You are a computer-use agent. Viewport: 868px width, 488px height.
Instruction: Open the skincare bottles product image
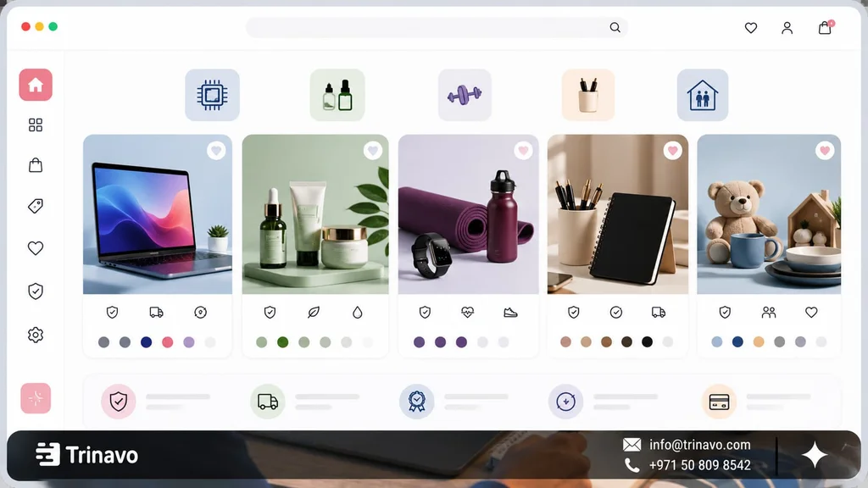click(x=315, y=214)
